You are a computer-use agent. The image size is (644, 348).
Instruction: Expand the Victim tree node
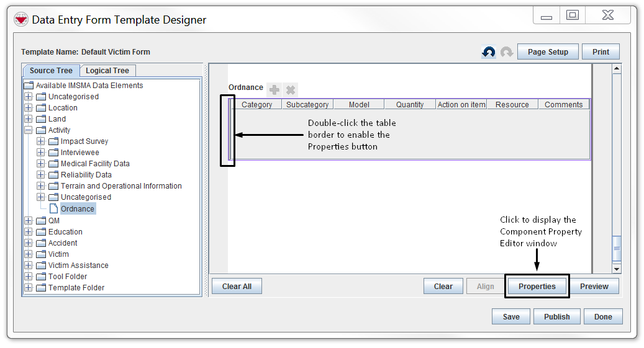click(x=28, y=254)
